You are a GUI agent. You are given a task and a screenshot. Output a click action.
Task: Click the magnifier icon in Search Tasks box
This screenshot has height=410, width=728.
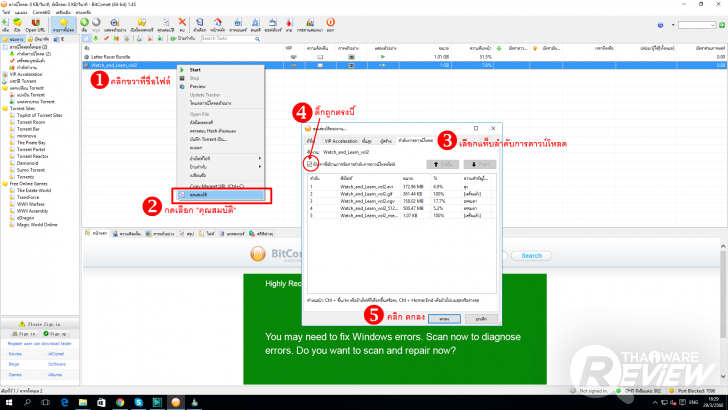pyautogui.click(x=257, y=39)
